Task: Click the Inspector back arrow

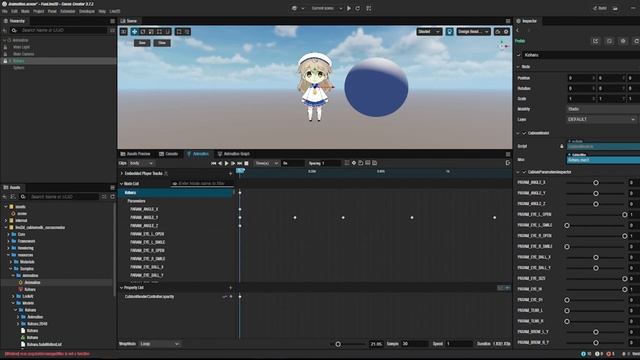Action: (518, 31)
